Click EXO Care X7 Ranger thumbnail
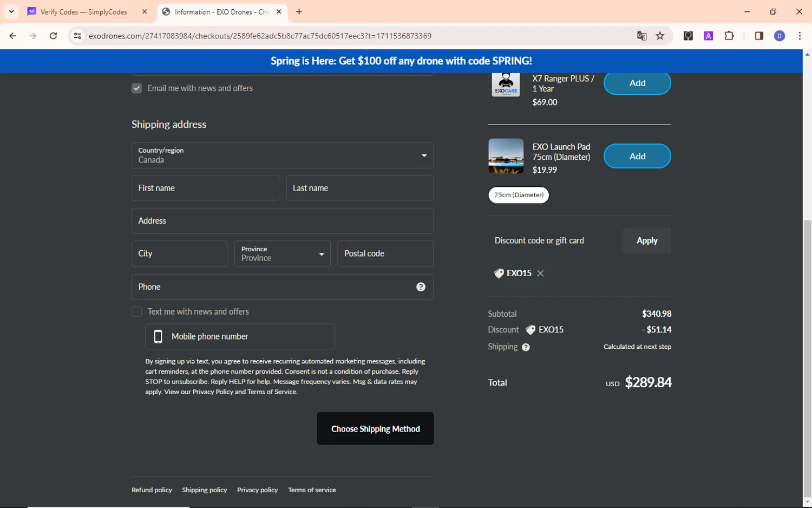The image size is (812, 508). [506, 85]
